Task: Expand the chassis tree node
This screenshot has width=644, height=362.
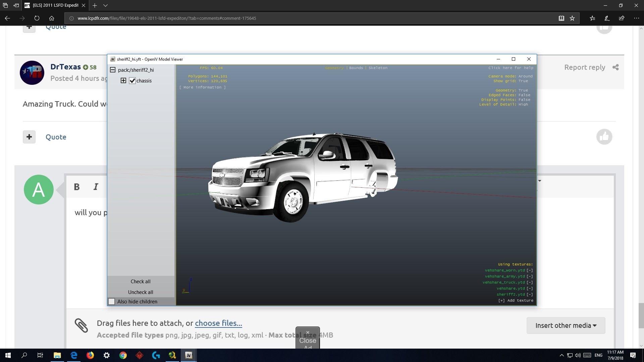Action: (x=123, y=81)
